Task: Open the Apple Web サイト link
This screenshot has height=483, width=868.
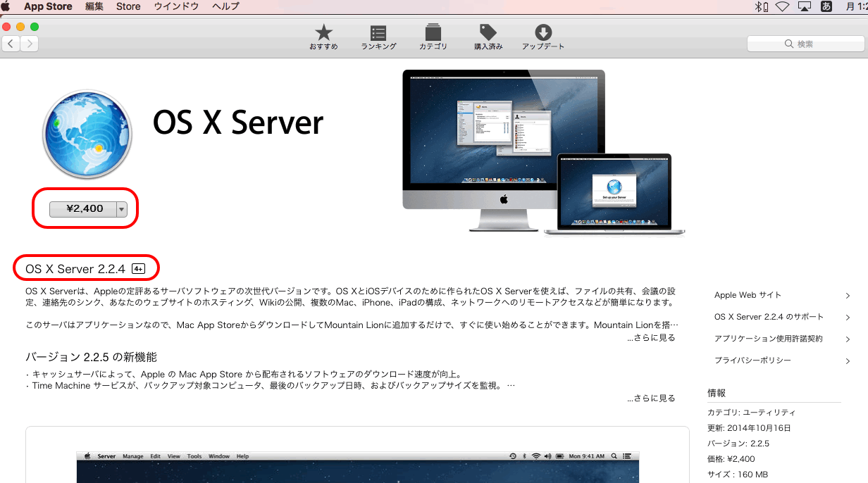Action: click(748, 295)
